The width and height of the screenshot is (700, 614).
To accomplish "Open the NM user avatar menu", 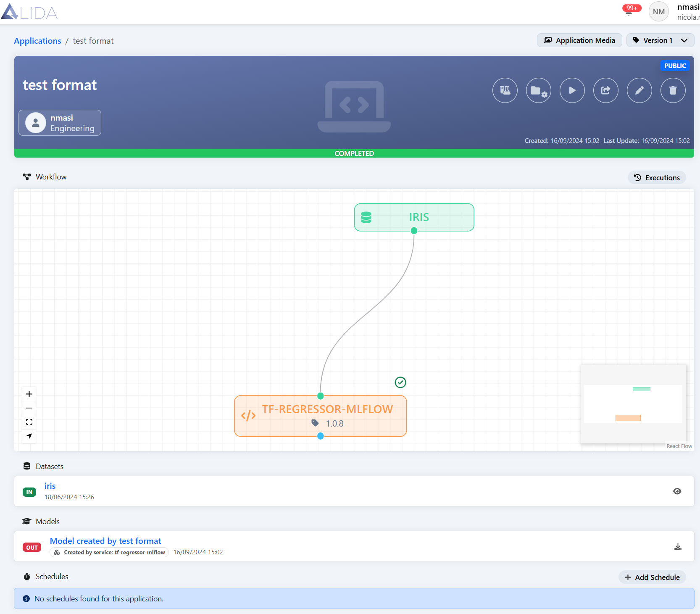I will click(x=659, y=12).
